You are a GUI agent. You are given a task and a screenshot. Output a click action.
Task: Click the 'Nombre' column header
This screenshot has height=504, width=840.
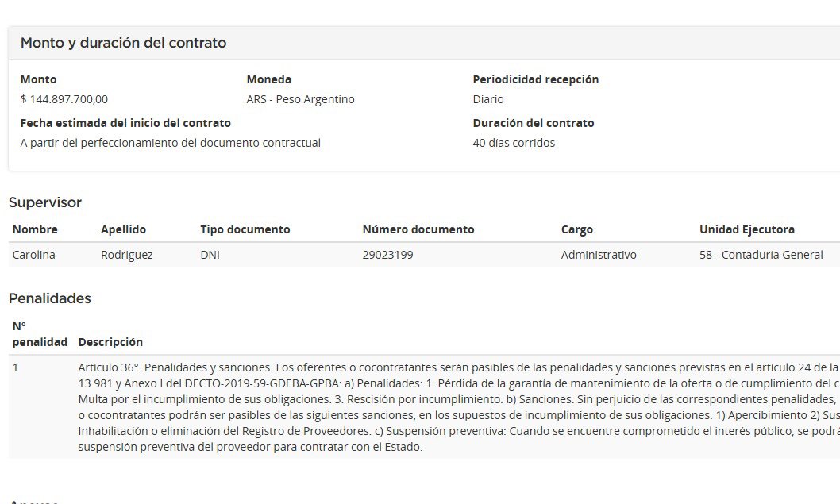point(35,229)
